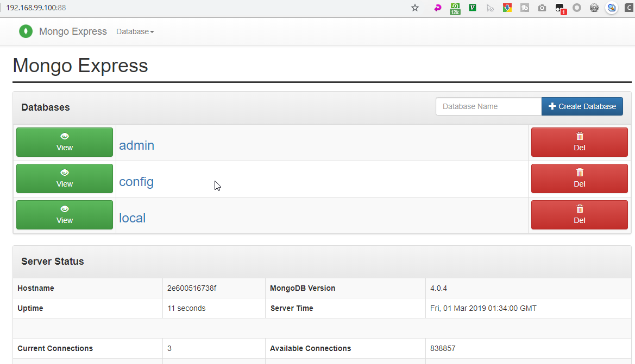
Task: Focus the Database Name input field
Action: [489, 106]
